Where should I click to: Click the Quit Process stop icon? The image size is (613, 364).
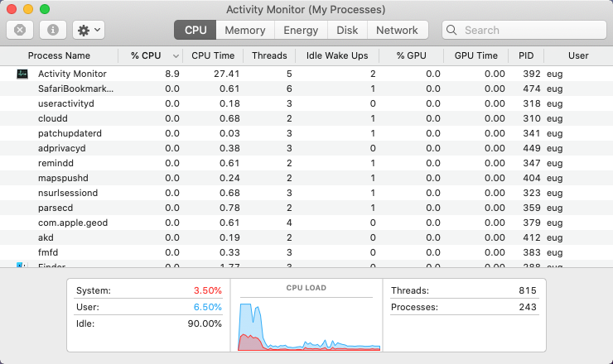point(20,30)
